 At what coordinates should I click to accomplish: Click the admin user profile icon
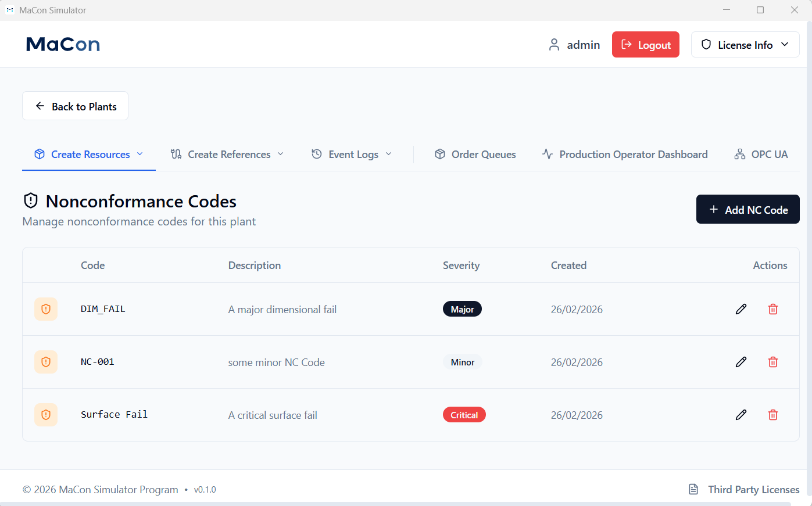point(554,45)
